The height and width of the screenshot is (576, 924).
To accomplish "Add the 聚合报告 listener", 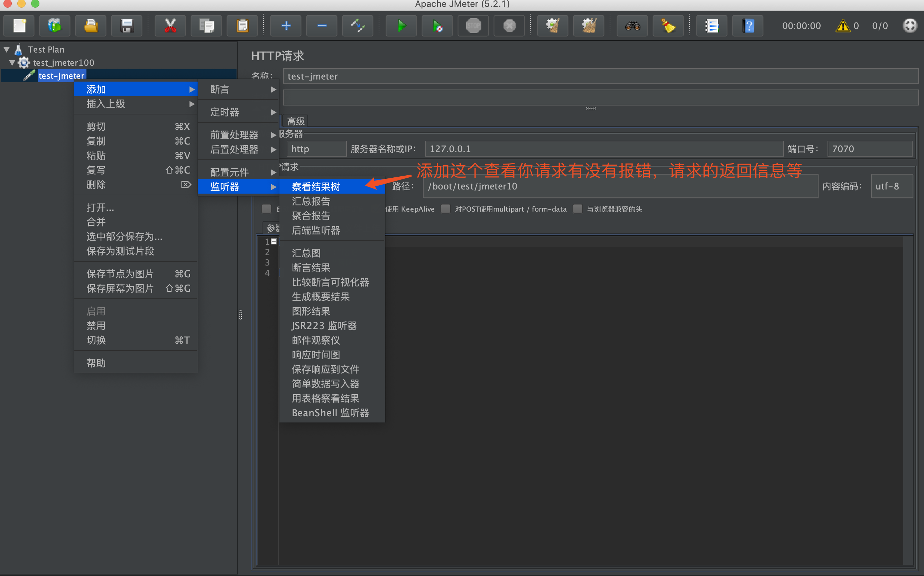I will pyautogui.click(x=332, y=216).
